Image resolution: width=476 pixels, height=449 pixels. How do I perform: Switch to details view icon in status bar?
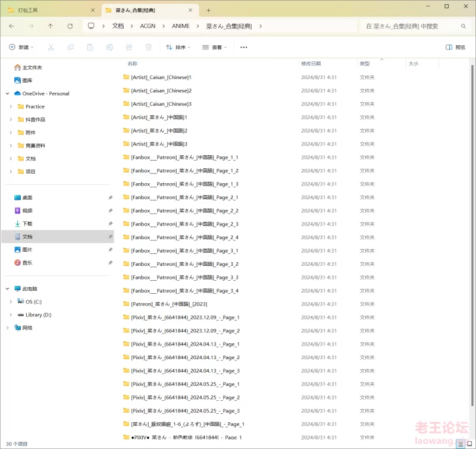pos(461,444)
